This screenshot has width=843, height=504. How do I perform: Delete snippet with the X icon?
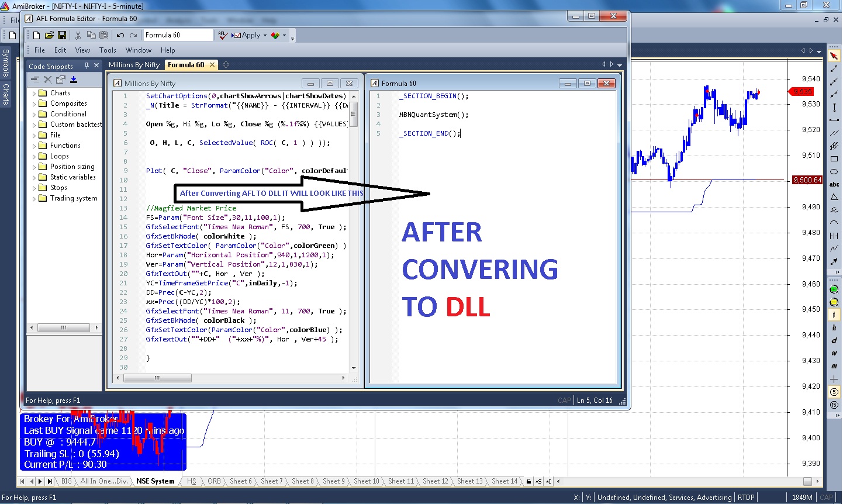48,80
